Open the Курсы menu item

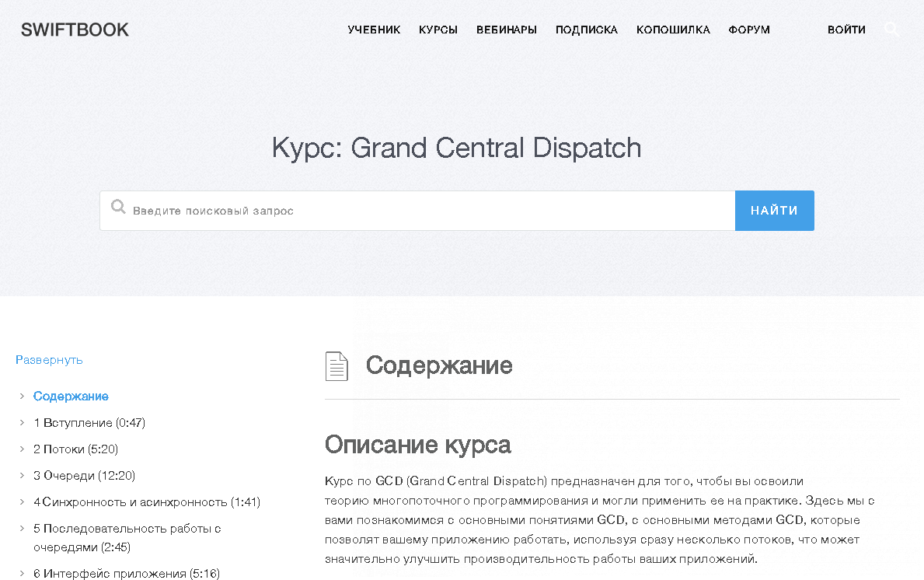(x=438, y=30)
